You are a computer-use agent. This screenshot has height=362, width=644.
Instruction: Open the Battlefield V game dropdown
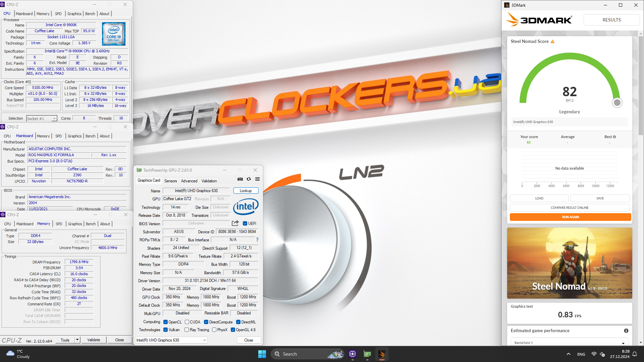(x=569, y=343)
